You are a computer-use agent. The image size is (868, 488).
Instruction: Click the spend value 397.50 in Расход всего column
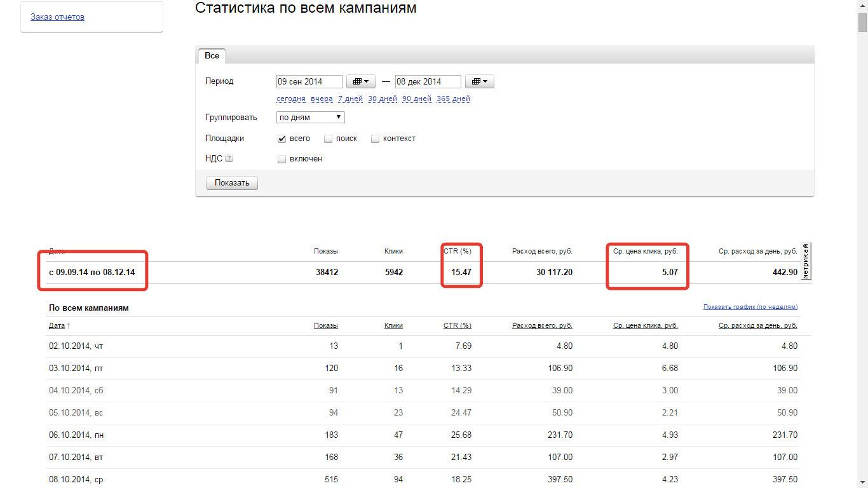[559, 480]
